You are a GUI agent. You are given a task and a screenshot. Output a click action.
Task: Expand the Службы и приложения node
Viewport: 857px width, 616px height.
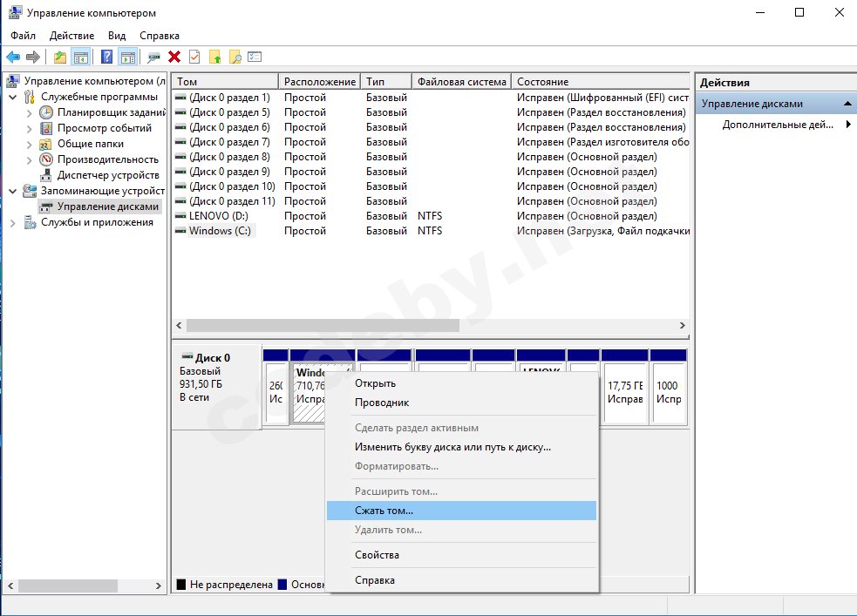pos(13,222)
